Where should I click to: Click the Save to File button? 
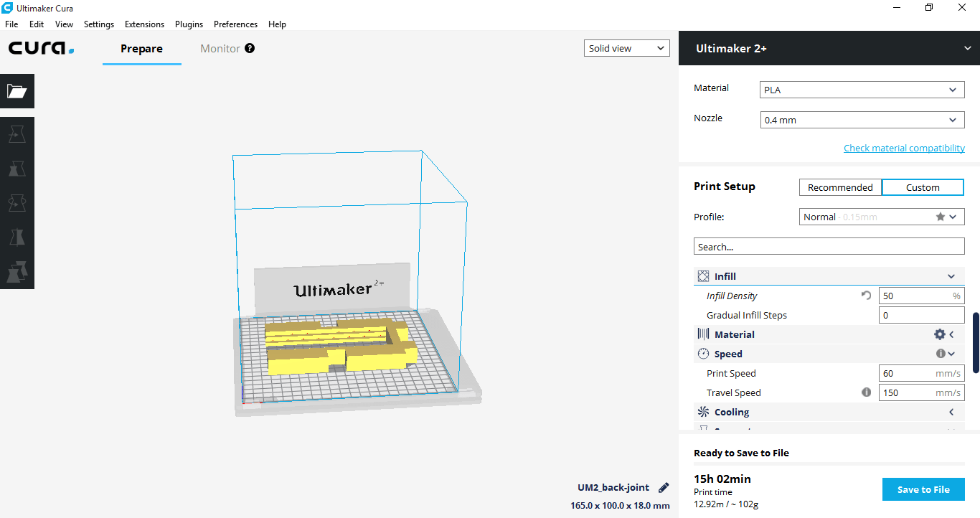click(923, 489)
